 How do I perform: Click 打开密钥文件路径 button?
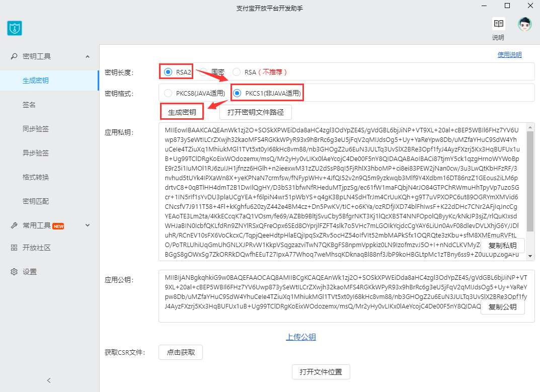256,112
